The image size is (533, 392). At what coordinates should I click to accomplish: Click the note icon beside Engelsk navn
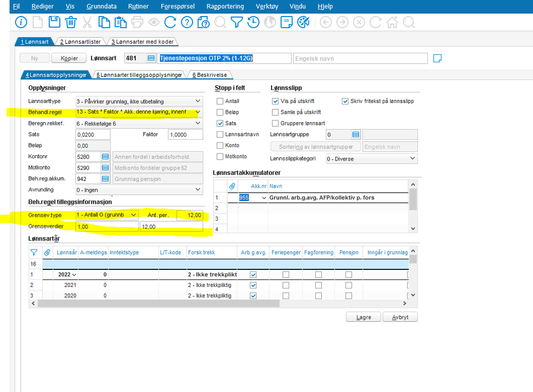tap(437, 58)
